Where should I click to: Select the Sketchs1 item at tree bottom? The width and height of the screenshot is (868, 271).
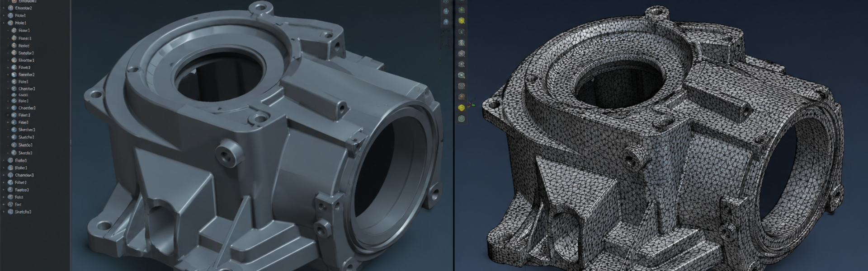[x=23, y=212]
